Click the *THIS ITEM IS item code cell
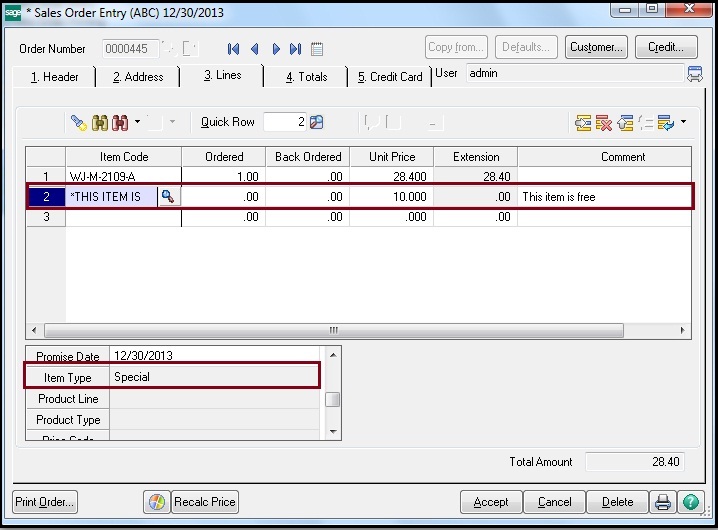 click(x=112, y=197)
